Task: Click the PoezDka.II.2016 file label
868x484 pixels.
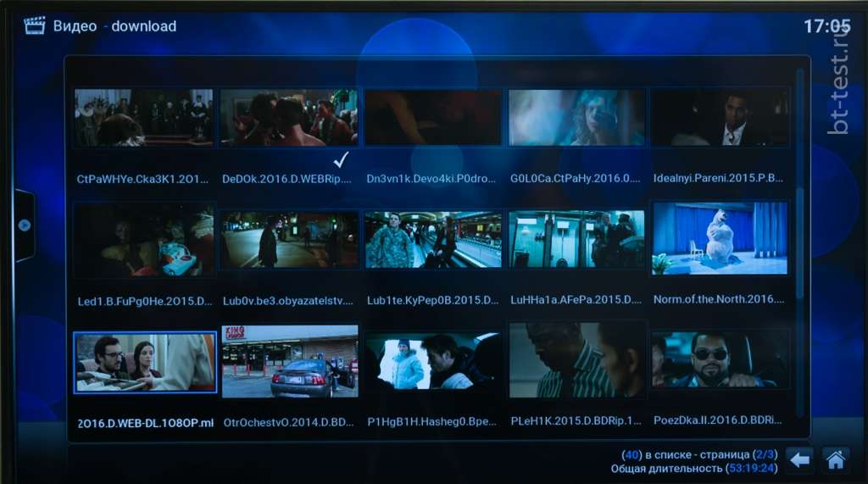Action: point(719,421)
